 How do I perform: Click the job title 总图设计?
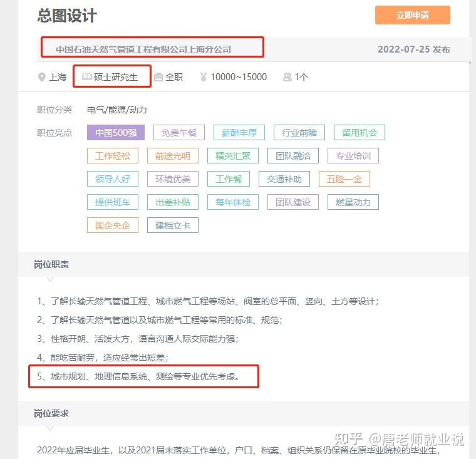click(x=67, y=15)
